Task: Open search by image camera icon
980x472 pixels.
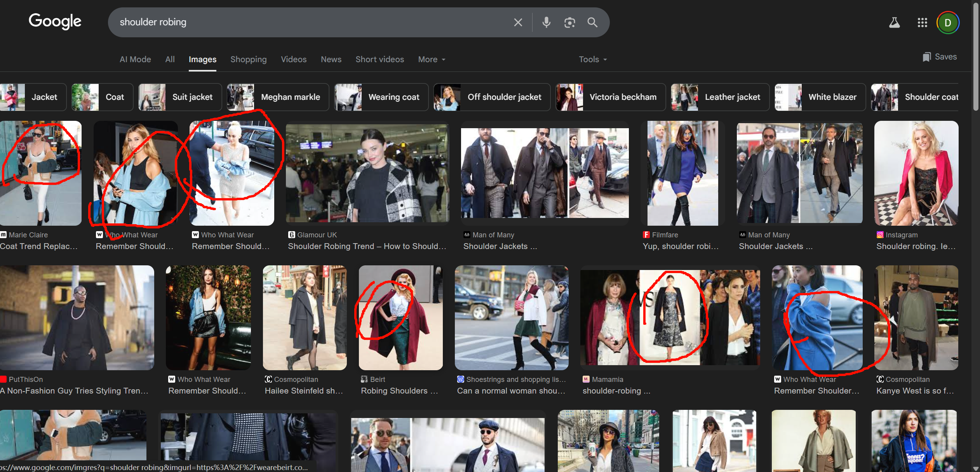Action: (x=569, y=23)
